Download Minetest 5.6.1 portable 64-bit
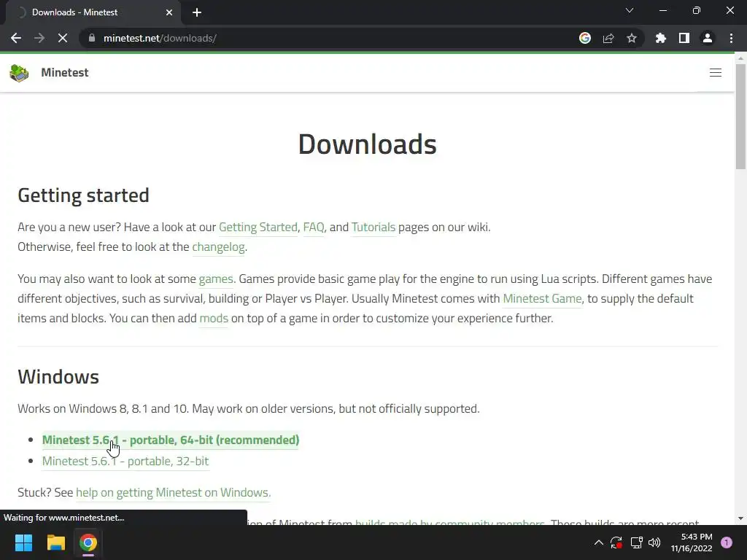The height and width of the screenshot is (560, 747). point(171,440)
